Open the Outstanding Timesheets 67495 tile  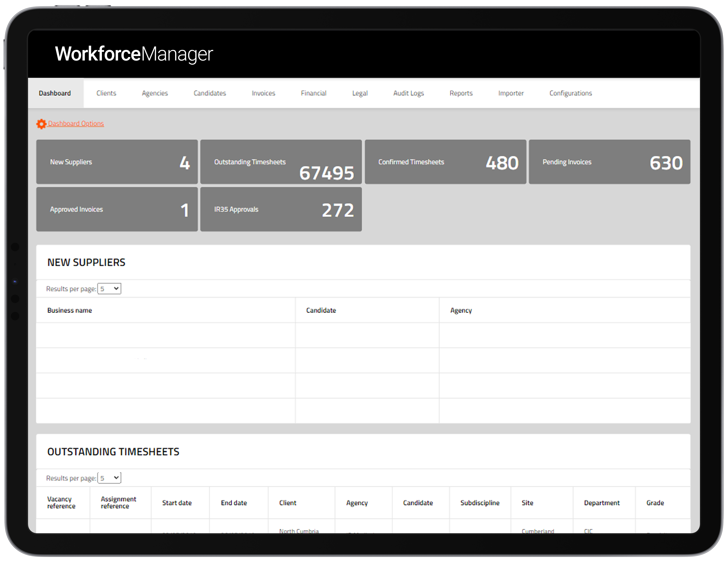[x=281, y=162]
